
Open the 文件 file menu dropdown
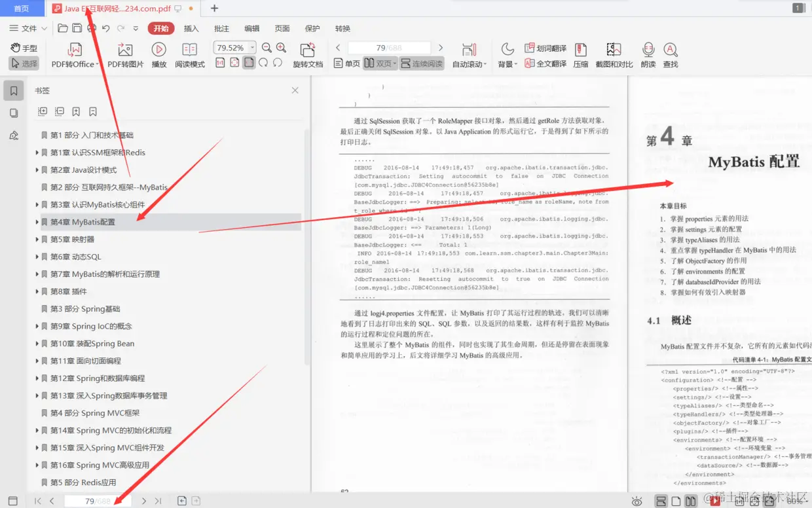[x=29, y=28]
